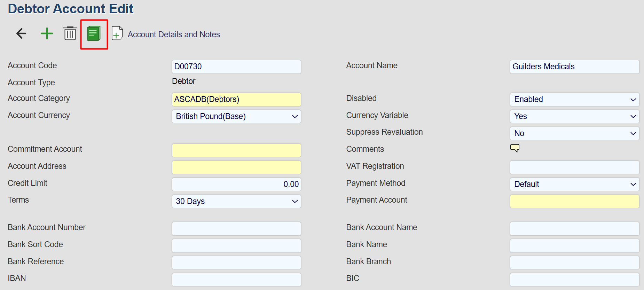
Task: Open Account Details and Notes link
Action: pos(174,34)
